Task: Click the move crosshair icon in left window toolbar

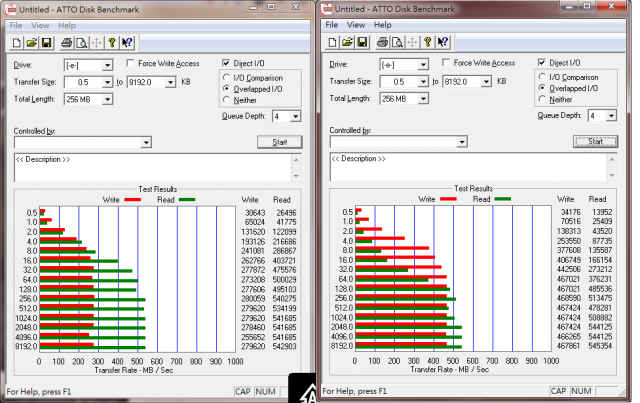Action: click(96, 43)
